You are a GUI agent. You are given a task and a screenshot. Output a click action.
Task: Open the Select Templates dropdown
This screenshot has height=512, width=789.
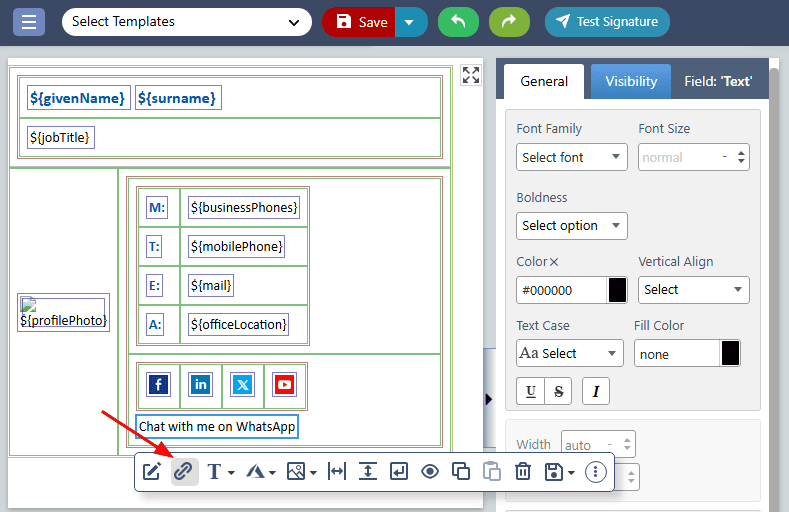[x=186, y=22]
